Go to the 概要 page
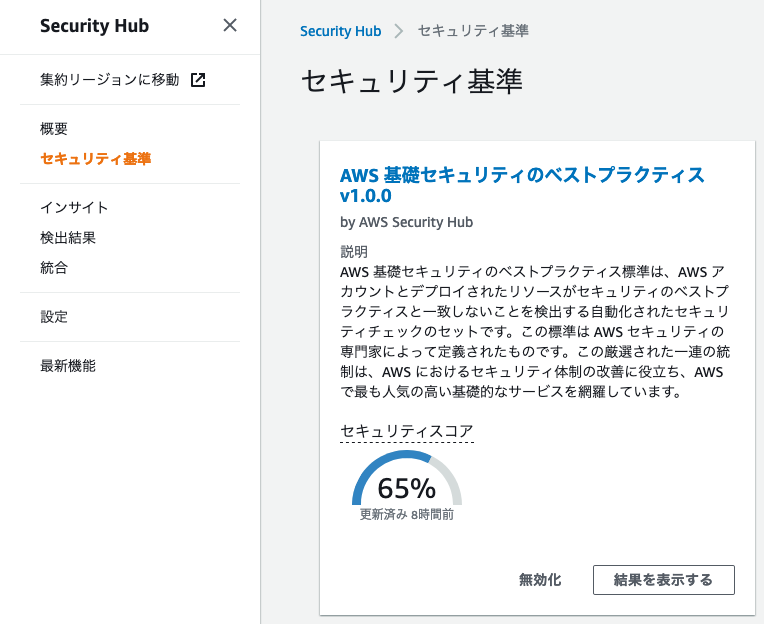The height and width of the screenshot is (624, 764). click(54, 129)
